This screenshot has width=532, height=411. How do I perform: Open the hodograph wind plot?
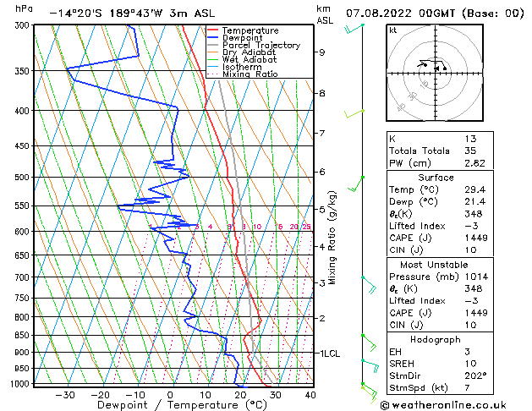point(435,73)
